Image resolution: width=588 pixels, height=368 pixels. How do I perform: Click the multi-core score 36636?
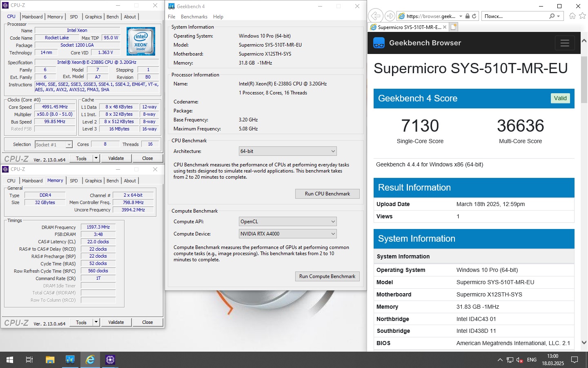pyautogui.click(x=521, y=126)
